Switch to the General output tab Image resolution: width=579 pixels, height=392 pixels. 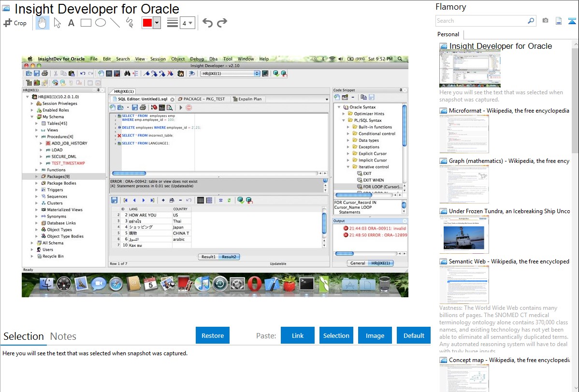(358, 263)
